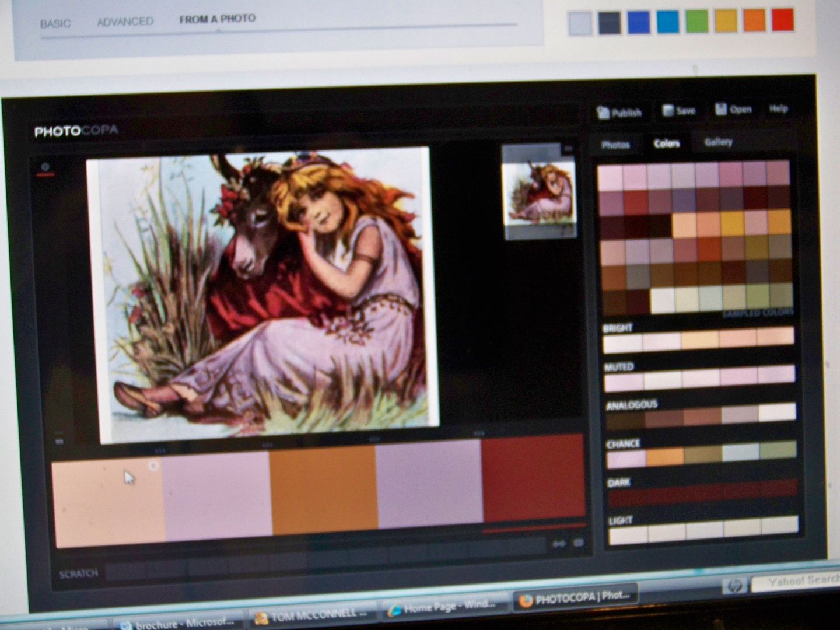
Task: Select the peach swatch in the main palette
Action: [x=109, y=503]
